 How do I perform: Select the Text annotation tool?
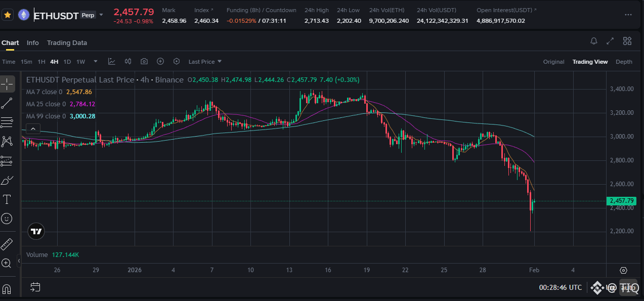(7, 199)
